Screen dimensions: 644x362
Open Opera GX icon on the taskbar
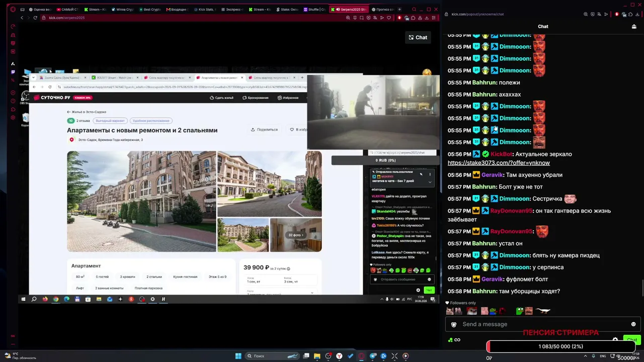[361, 356]
